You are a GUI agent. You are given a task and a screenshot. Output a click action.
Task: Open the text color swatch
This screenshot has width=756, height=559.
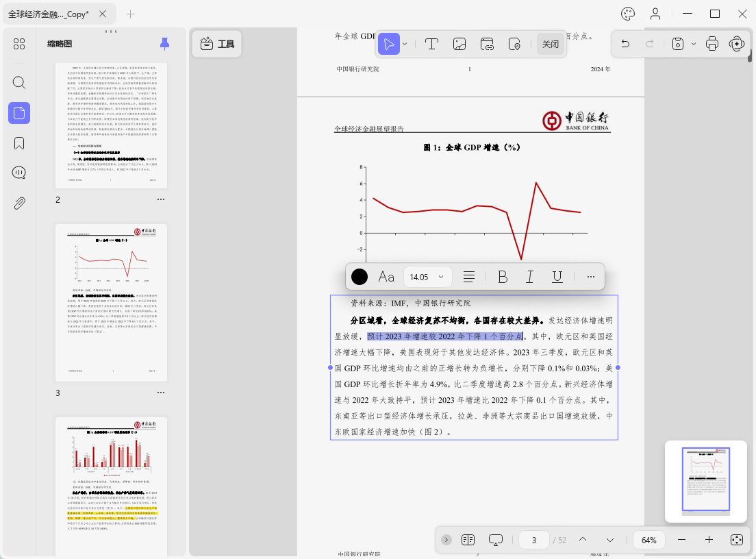[359, 277]
